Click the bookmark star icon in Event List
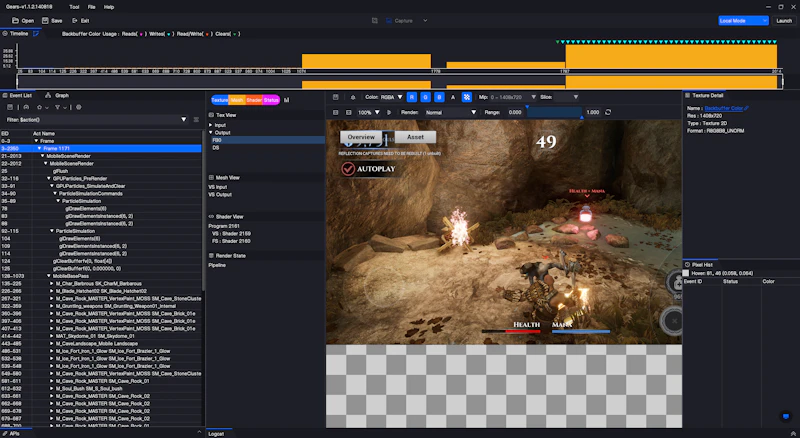This screenshot has height=438, width=800. coord(39,107)
